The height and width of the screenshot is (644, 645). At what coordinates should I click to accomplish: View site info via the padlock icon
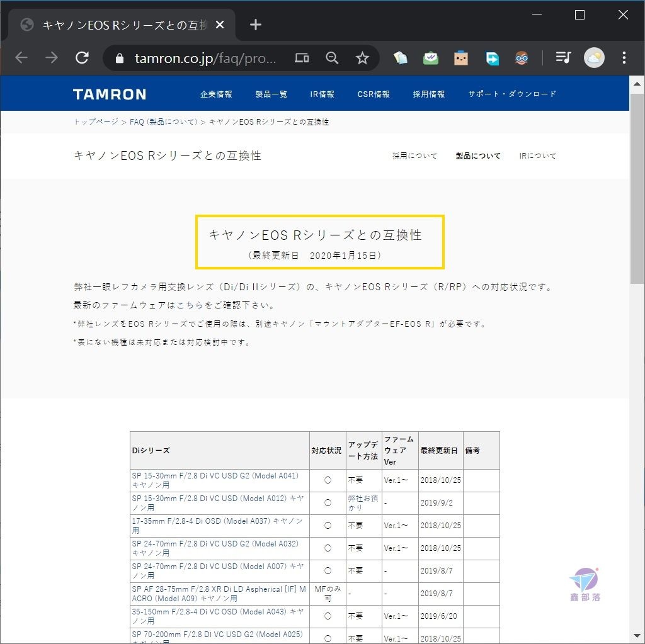click(x=120, y=59)
